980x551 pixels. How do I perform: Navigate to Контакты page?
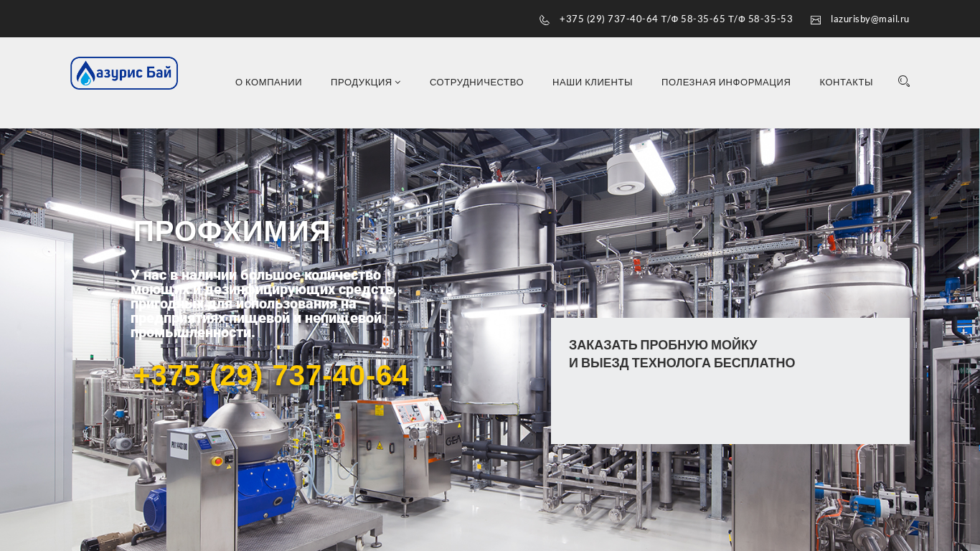[x=846, y=83]
